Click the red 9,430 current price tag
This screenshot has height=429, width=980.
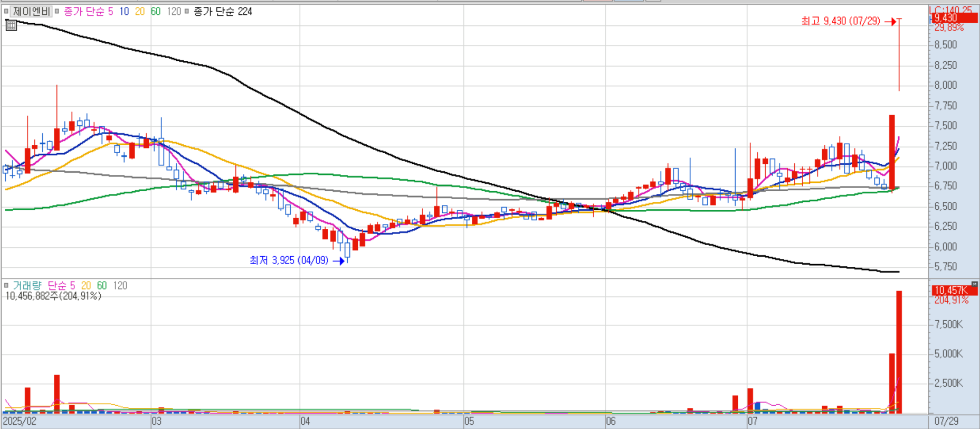(x=954, y=18)
